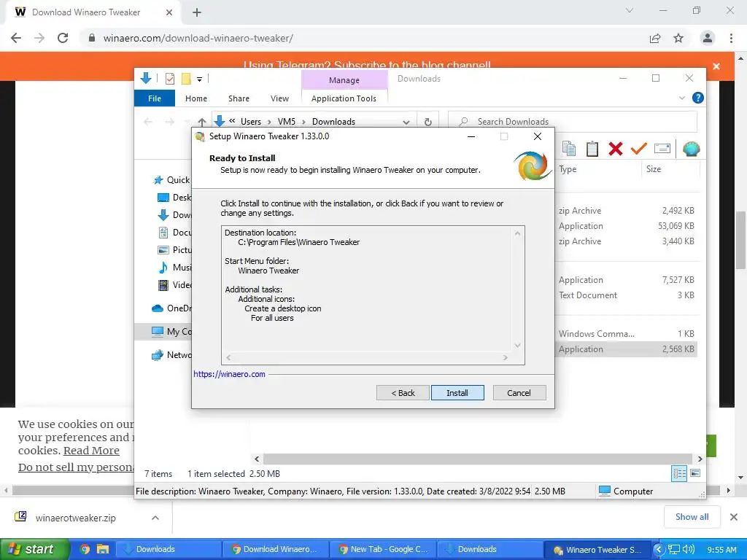Open a new Chrome tab
This screenshot has width=747, height=560.
197,13
